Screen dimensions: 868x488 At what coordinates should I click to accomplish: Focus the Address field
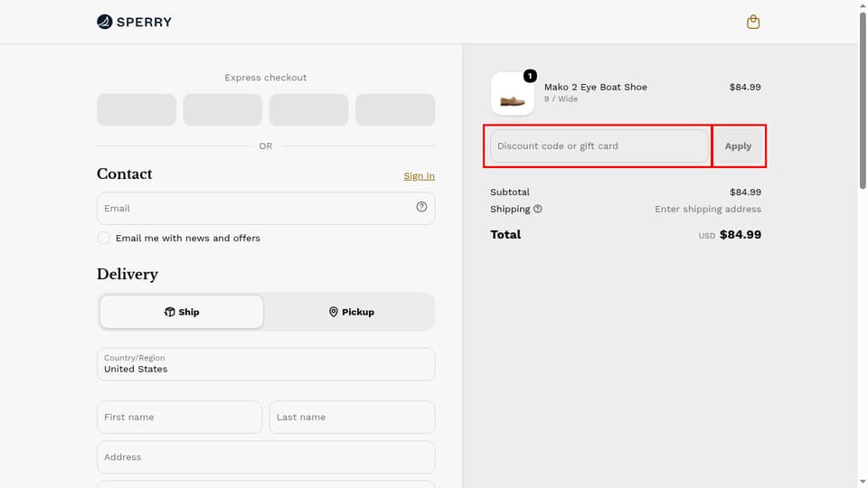coord(266,457)
